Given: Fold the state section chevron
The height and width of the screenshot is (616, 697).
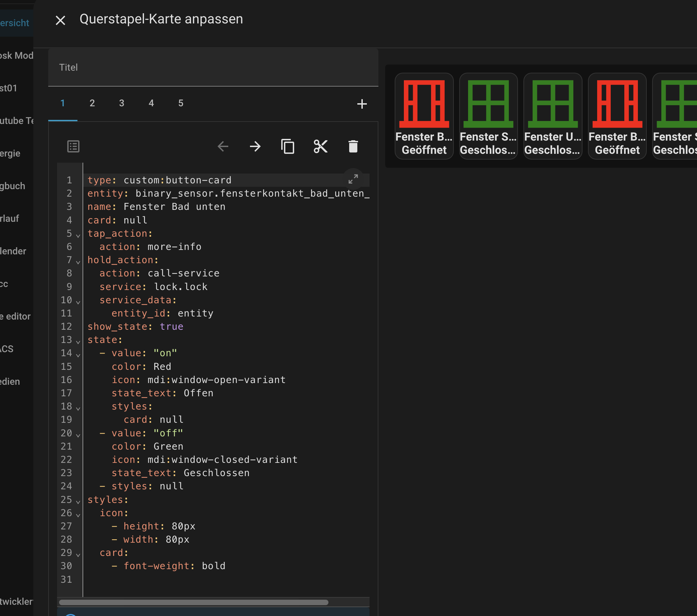Looking at the screenshot, I should point(78,342).
